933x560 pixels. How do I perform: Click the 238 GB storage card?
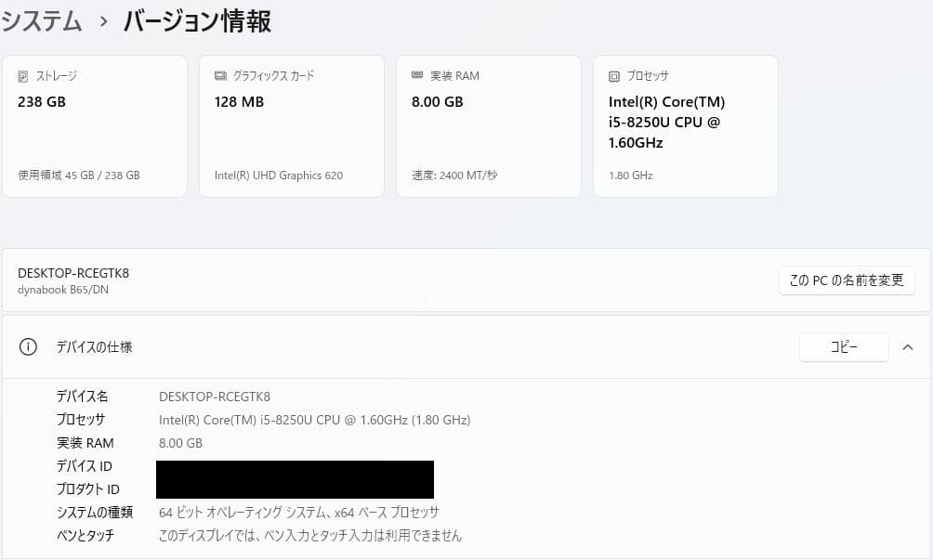94,125
